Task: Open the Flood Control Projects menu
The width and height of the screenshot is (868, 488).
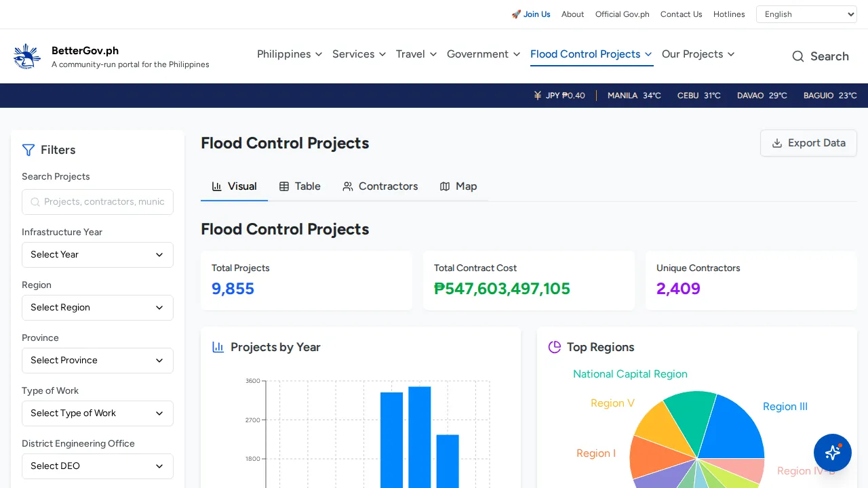Action: (x=591, y=54)
